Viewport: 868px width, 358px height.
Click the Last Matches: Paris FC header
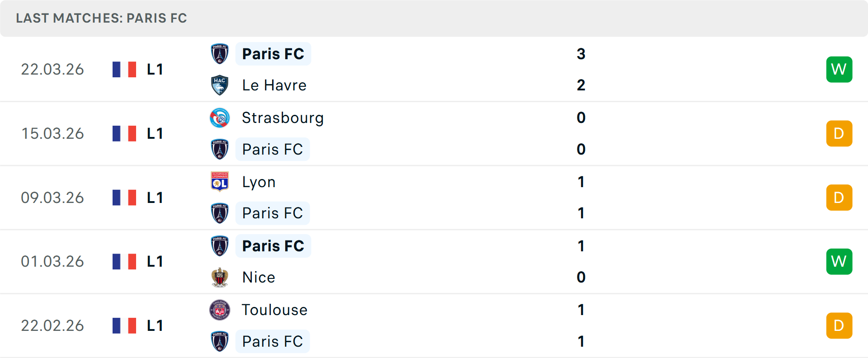(101, 18)
